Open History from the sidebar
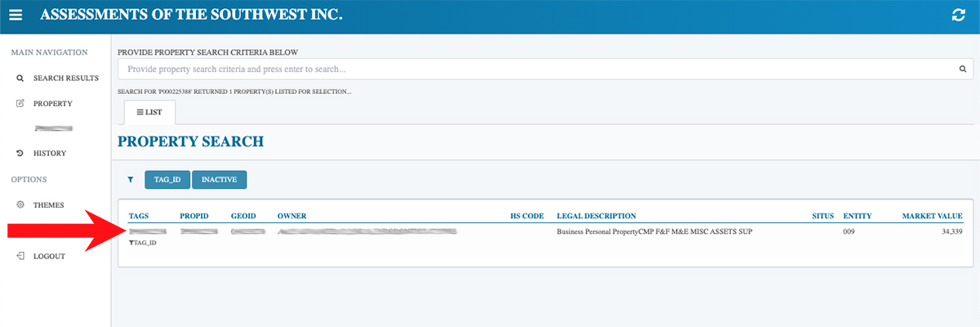 (x=49, y=153)
